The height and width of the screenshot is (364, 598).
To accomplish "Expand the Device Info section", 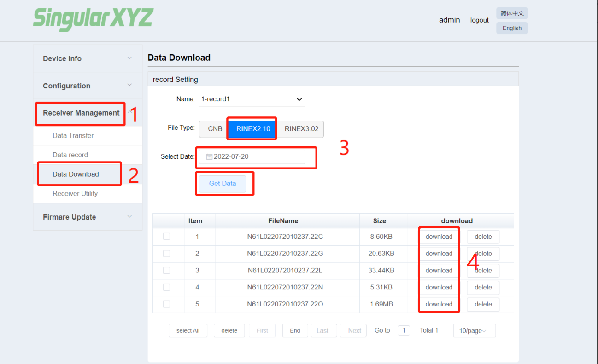I will pos(87,58).
